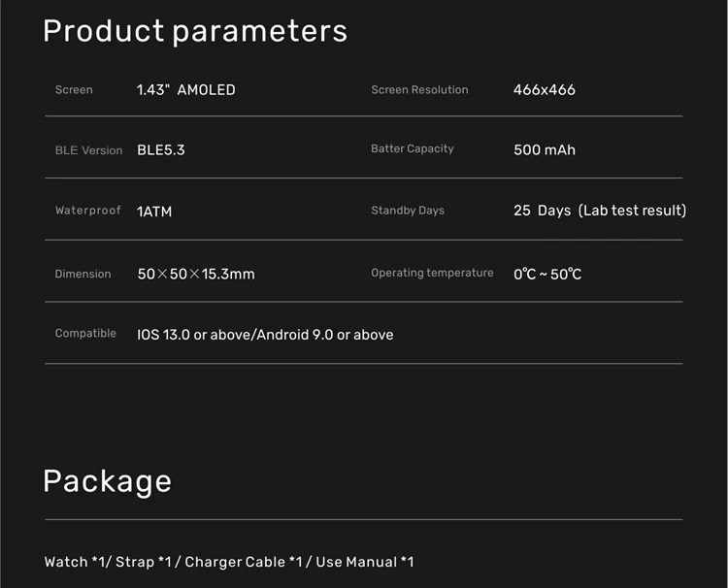Click the Batter Capacity label
The image size is (728, 588).
tap(413, 149)
